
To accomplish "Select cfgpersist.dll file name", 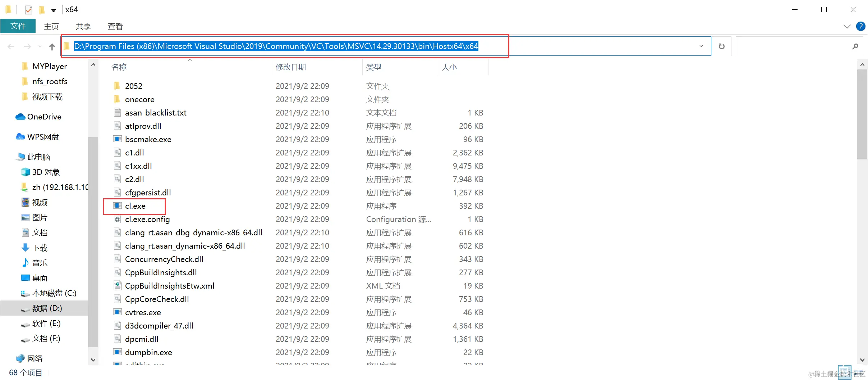I will tap(148, 193).
